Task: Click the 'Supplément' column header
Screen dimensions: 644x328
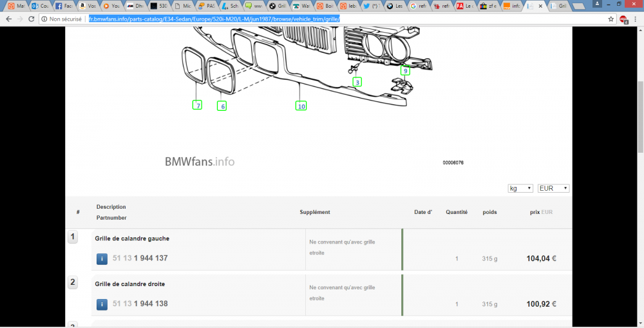Action: point(315,212)
